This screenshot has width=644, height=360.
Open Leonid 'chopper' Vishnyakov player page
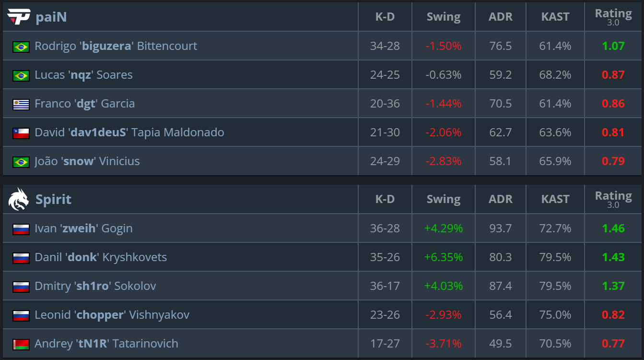click(112, 315)
